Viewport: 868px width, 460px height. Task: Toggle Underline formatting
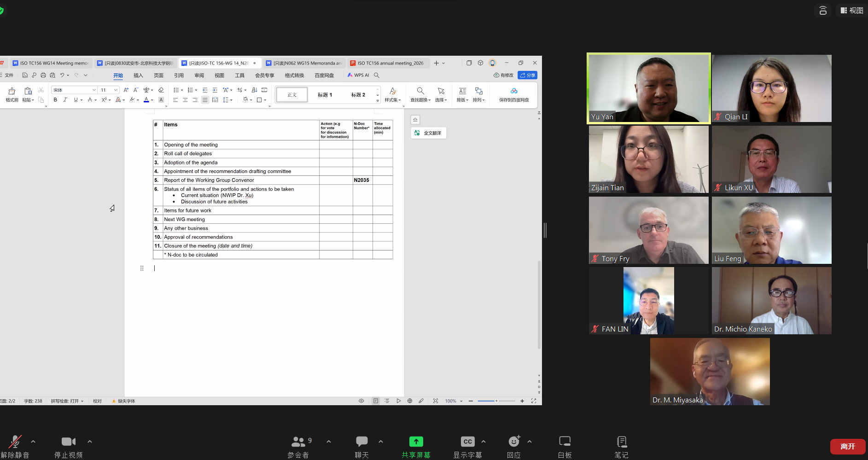[76, 99]
